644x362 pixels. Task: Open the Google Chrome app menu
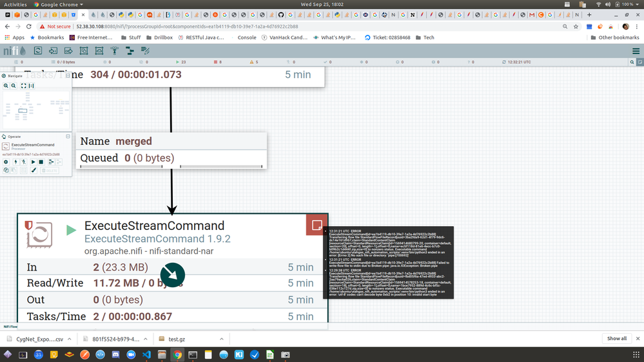(58, 4)
